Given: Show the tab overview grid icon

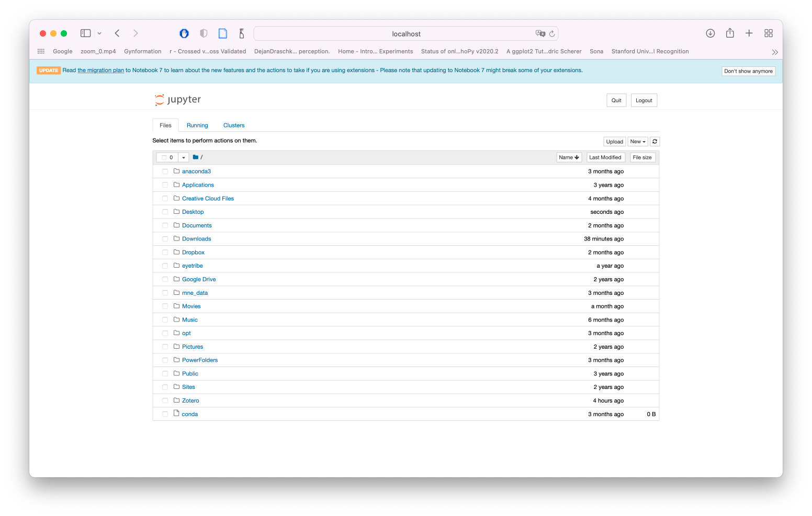Looking at the screenshot, I should [x=769, y=33].
